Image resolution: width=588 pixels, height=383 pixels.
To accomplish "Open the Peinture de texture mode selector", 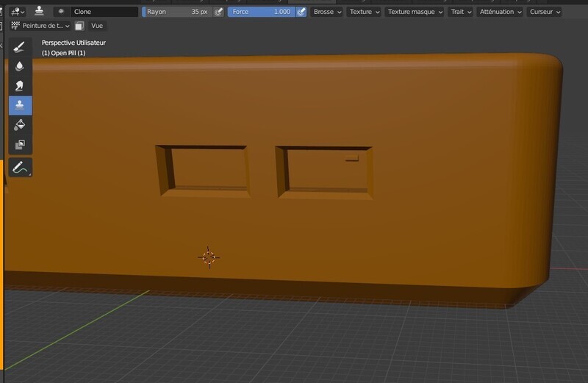I will [x=40, y=26].
